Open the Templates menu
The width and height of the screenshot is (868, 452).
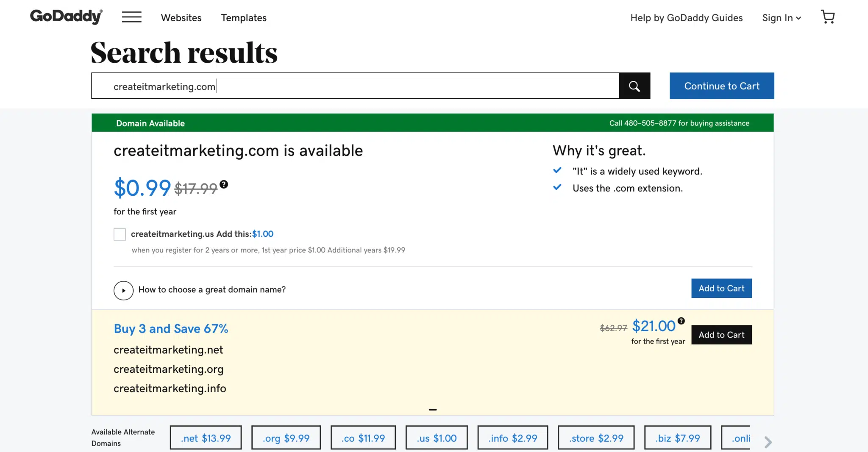(x=244, y=18)
